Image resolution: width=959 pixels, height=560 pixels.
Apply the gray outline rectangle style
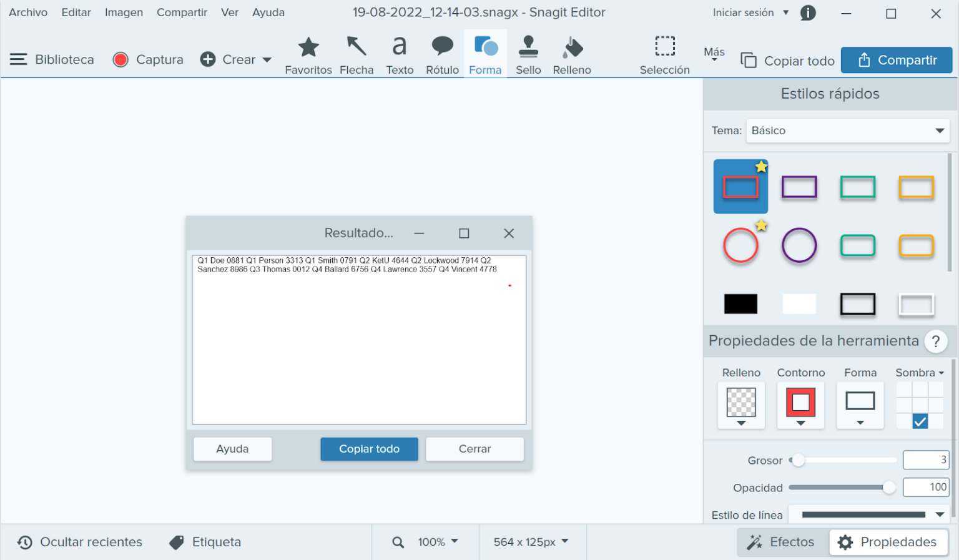pyautogui.click(x=916, y=304)
